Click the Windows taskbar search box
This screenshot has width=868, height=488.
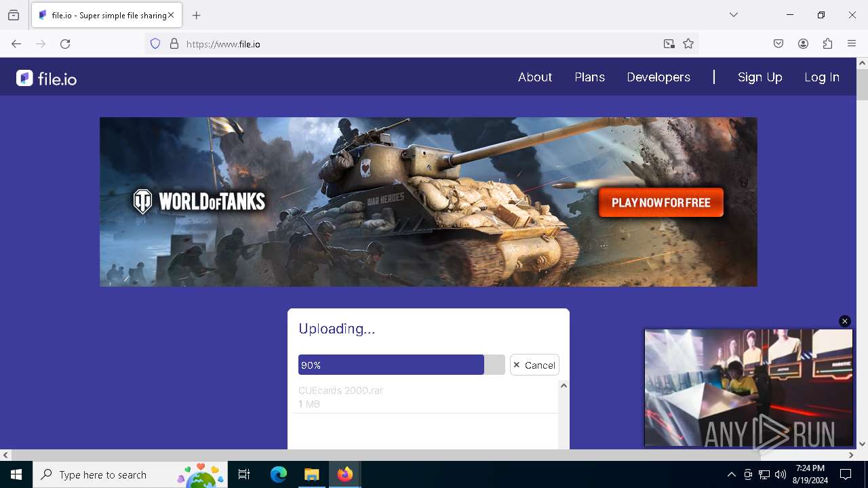pyautogui.click(x=130, y=474)
